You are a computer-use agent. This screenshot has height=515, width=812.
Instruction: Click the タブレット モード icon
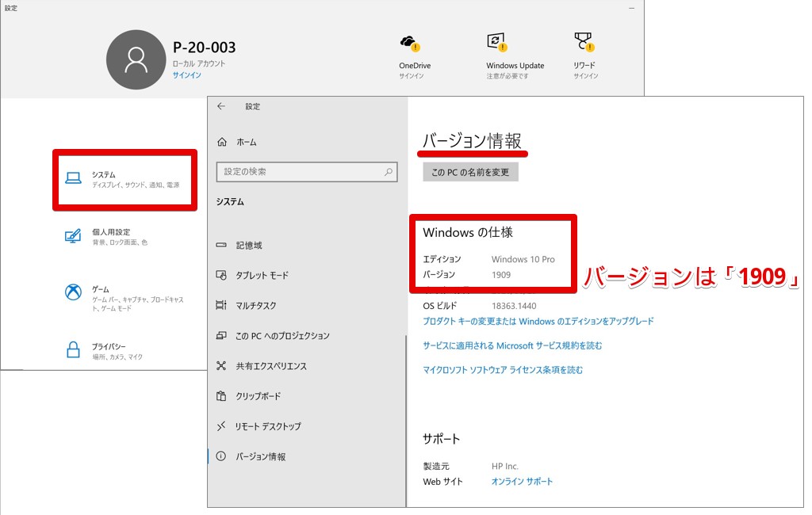point(221,275)
